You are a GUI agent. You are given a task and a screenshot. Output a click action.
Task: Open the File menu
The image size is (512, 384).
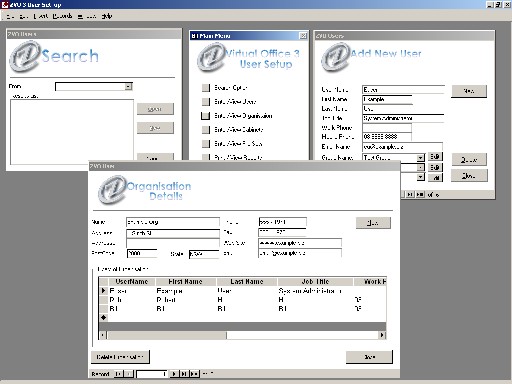10,16
